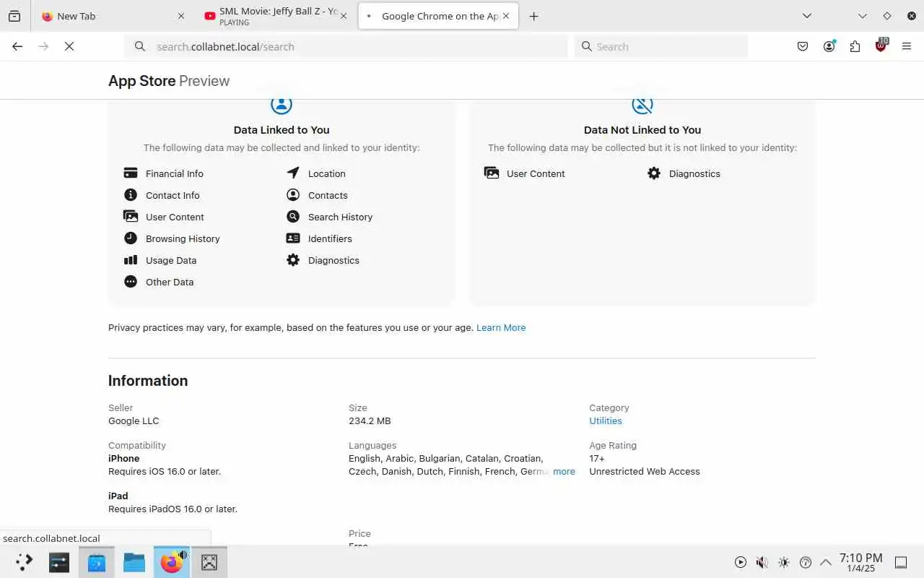Open the Firefox View icon
Screen dimensions: 924x578
point(14,16)
